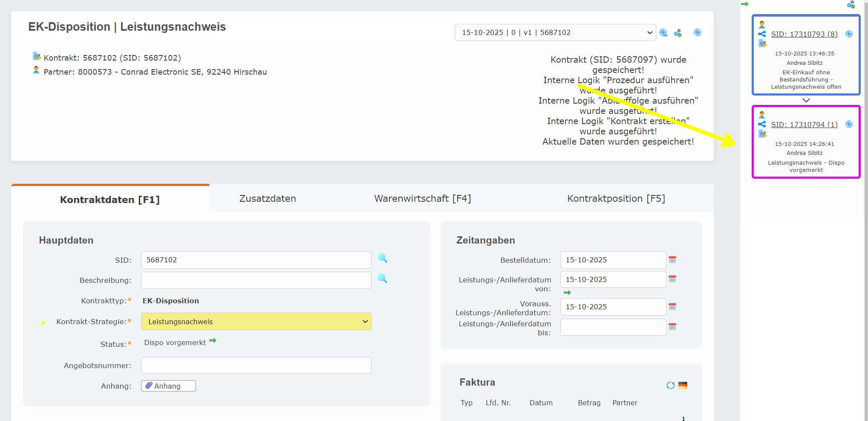This screenshot has width=868, height=421.
Task: Click the chevron between the two workflow cards
Action: tap(806, 100)
